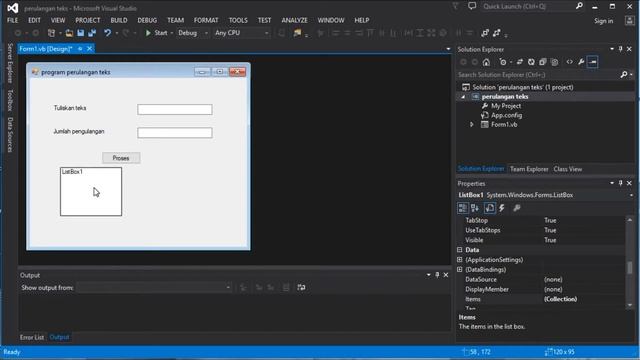The height and width of the screenshot is (360, 640).
Task: Click the Visible property True value
Action: point(550,240)
